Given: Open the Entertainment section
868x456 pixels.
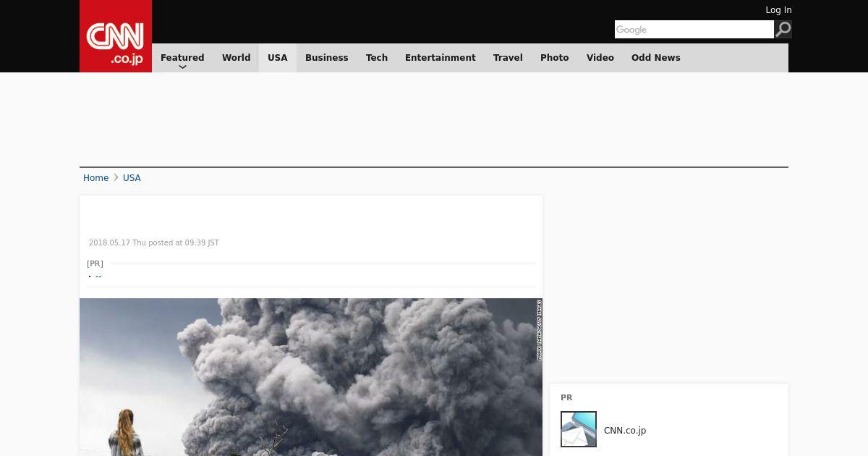Looking at the screenshot, I should (x=441, y=58).
